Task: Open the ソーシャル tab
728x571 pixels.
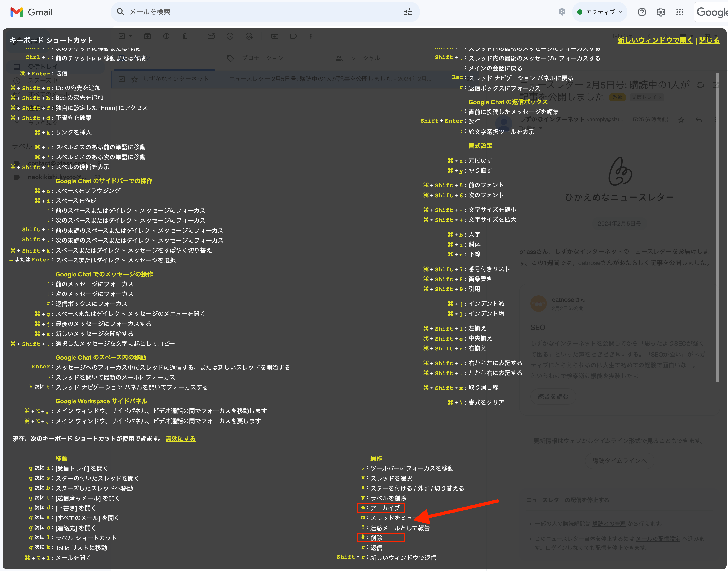Action: click(x=365, y=57)
